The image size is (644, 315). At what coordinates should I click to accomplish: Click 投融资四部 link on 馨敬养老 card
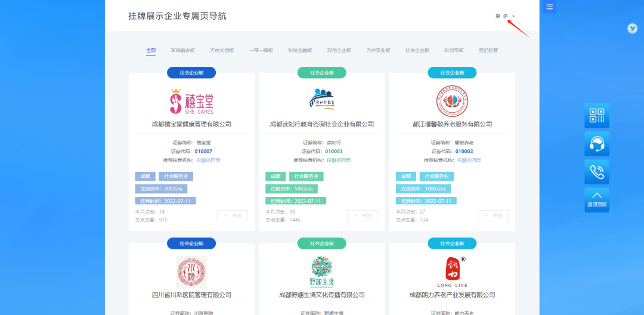tap(469, 160)
